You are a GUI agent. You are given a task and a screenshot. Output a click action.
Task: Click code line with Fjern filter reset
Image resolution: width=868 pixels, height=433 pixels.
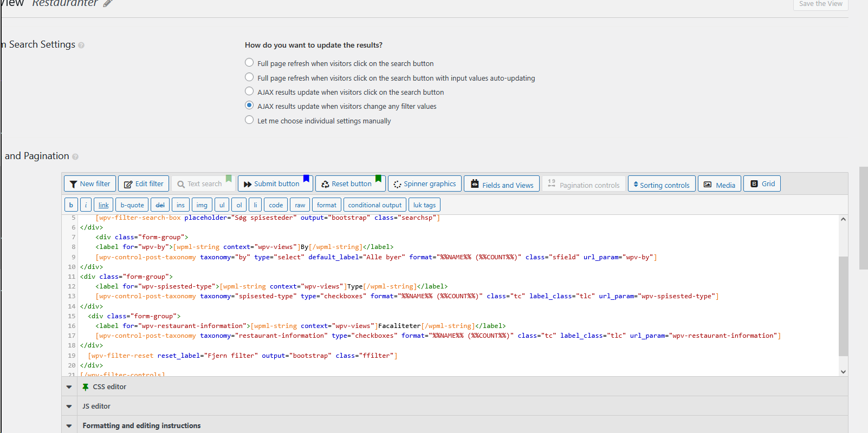pyautogui.click(x=243, y=356)
